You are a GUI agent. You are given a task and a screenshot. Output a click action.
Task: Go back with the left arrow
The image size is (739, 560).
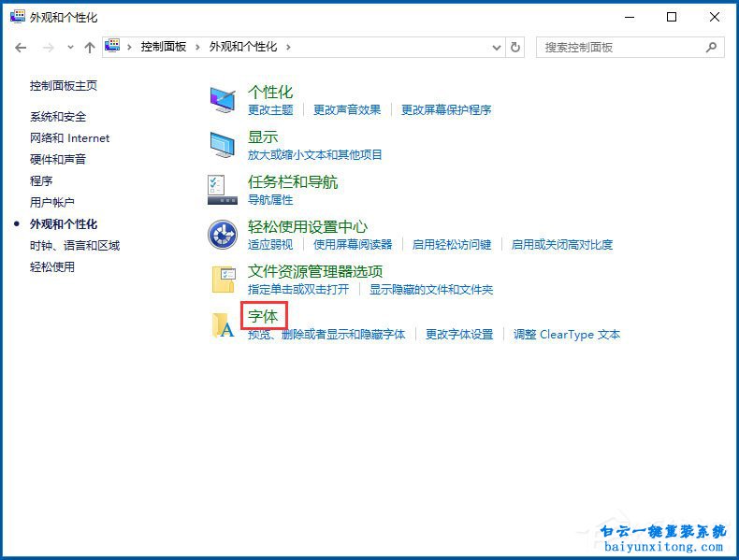click(x=21, y=48)
